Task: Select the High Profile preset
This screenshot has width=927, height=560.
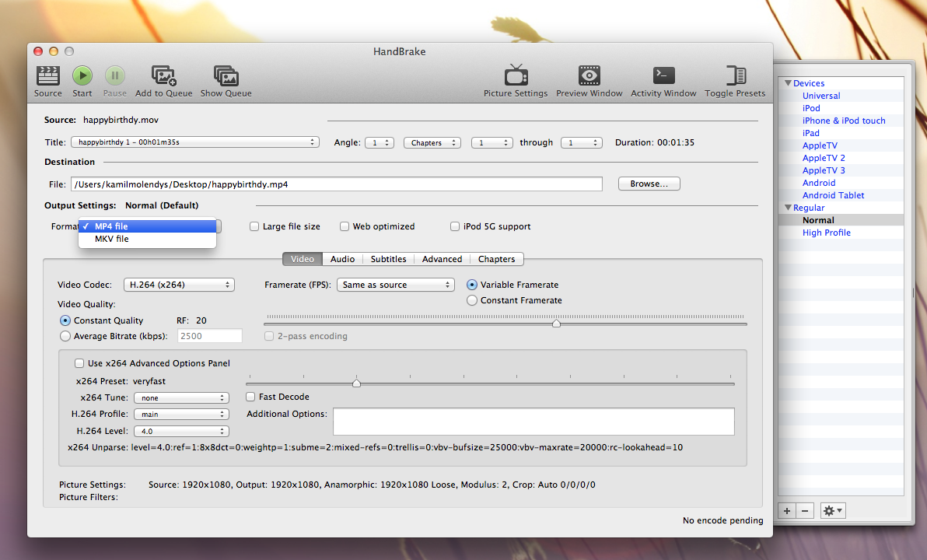Action: tap(827, 233)
